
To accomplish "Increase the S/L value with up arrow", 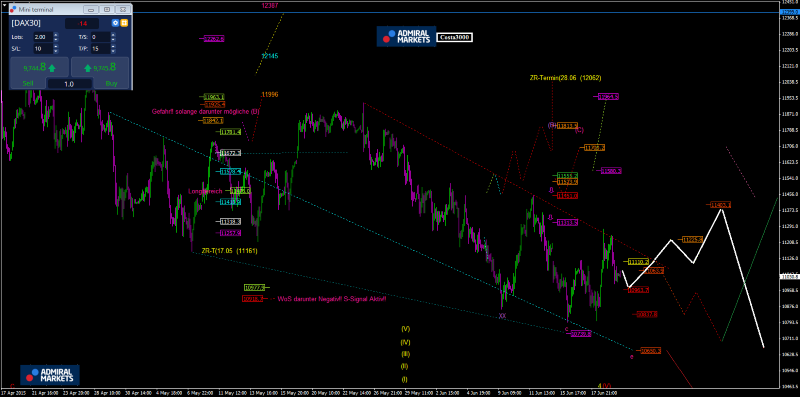I will point(55,47).
